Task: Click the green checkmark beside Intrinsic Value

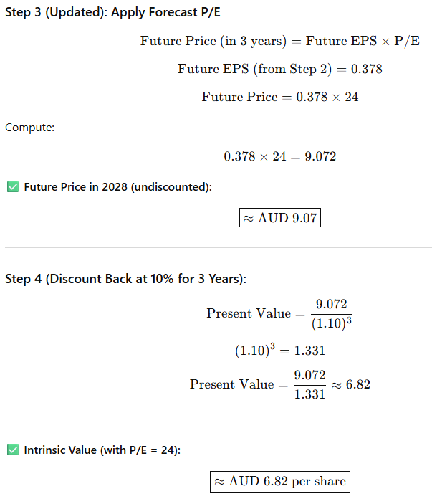Action: coord(12,450)
